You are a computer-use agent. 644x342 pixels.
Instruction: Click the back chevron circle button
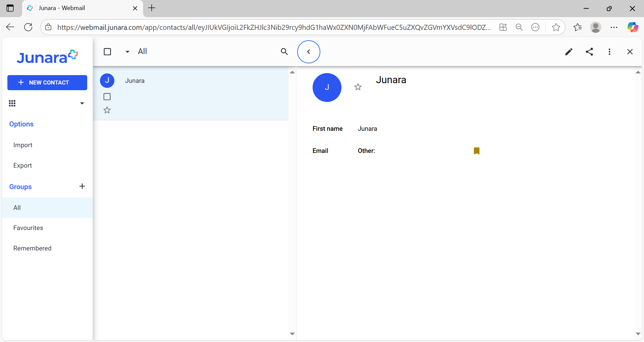click(x=309, y=52)
